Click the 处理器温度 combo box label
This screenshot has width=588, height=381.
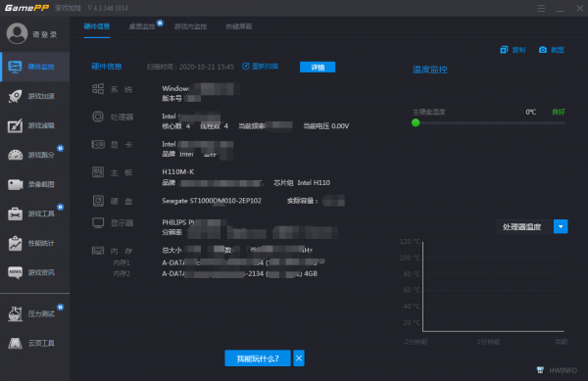tap(522, 226)
